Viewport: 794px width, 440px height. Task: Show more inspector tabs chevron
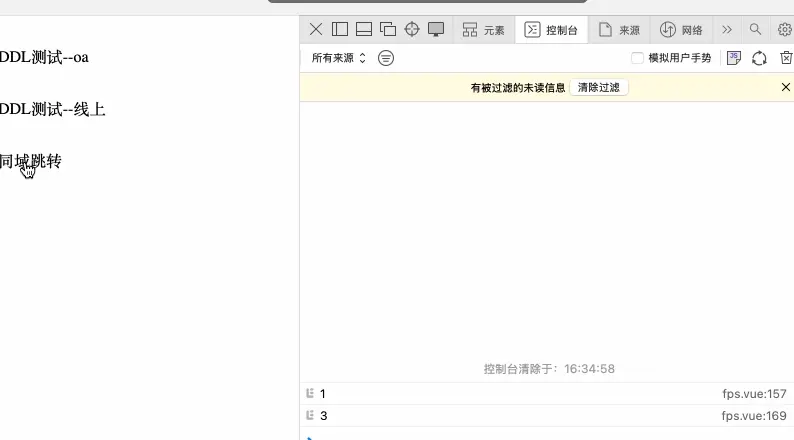click(x=727, y=30)
